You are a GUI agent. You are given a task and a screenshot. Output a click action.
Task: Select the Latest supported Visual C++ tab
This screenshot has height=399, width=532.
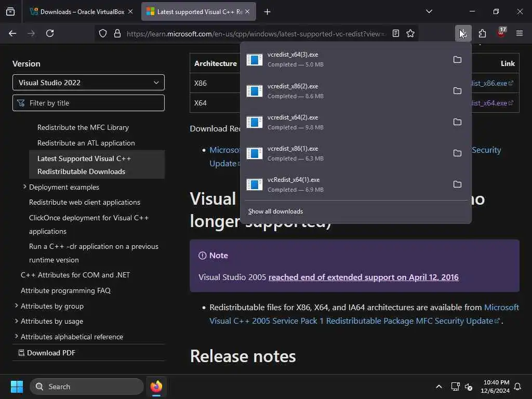click(198, 11)
